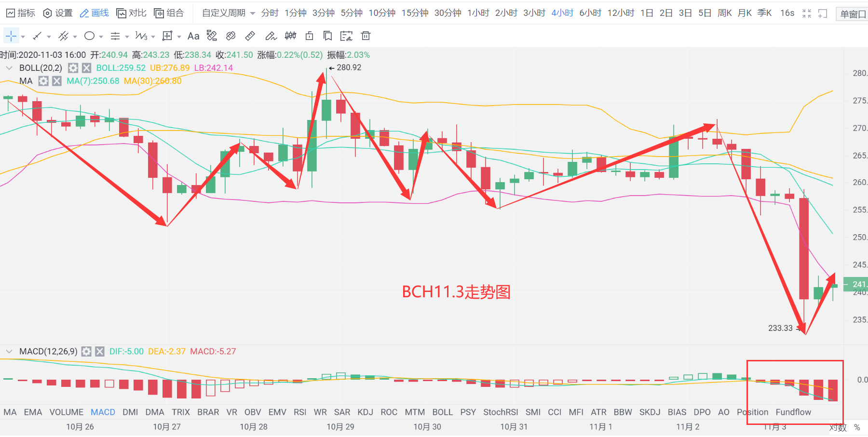The image size is (868, 437).
Task: Select the plain ruler measure tool
Action: [250, 36]
